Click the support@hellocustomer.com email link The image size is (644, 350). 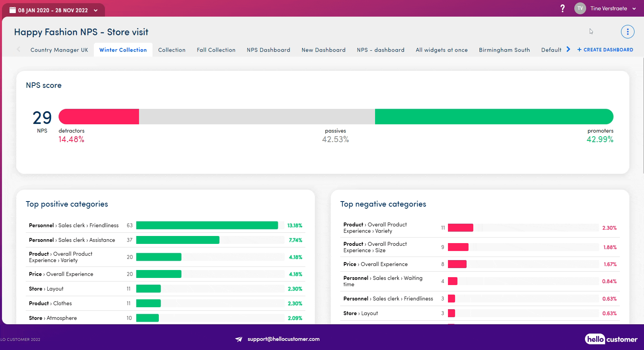tap(284, 339)
